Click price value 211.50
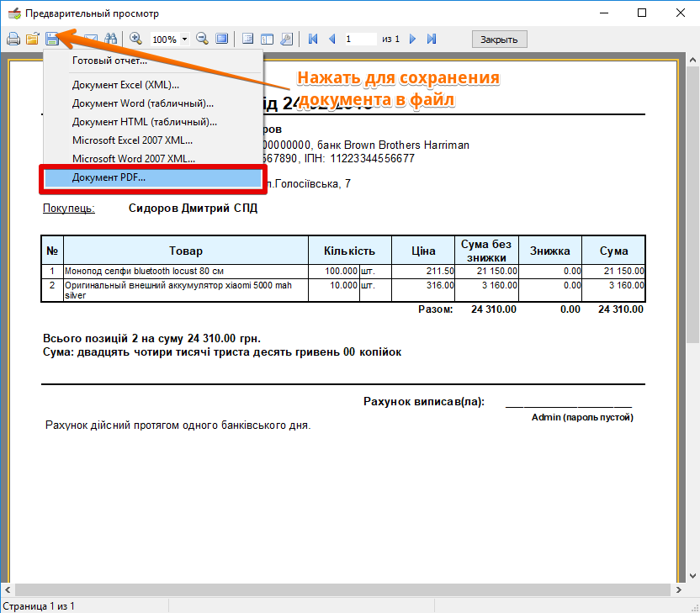Viewport: 700px width, 613px height. click(x=440, y=272)
